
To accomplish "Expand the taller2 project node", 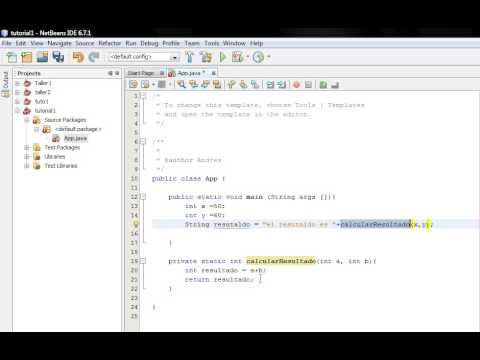I will 18,92.
